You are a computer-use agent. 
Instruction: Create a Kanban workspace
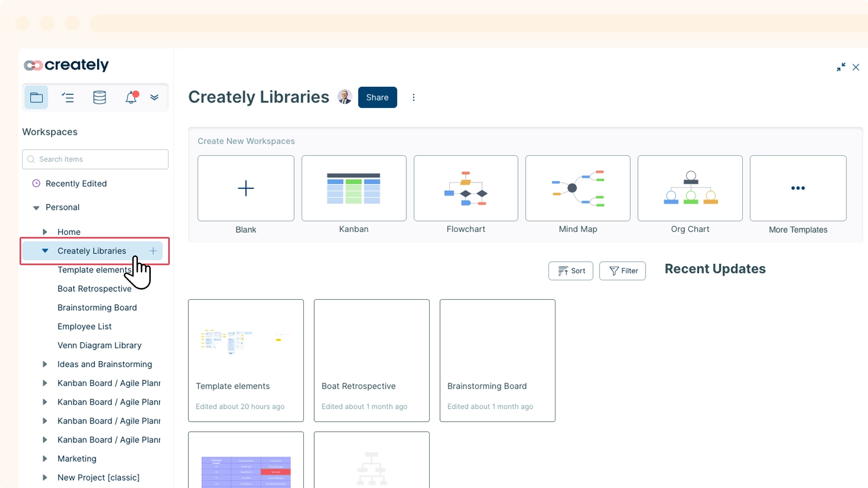(x=354, y=188)
